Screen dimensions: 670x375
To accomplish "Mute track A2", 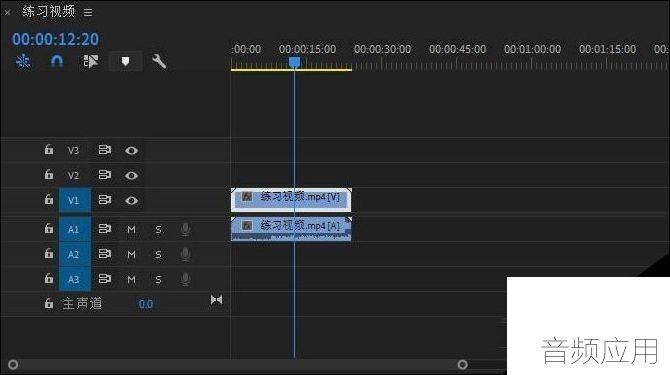I will click(x=131, y=255).
